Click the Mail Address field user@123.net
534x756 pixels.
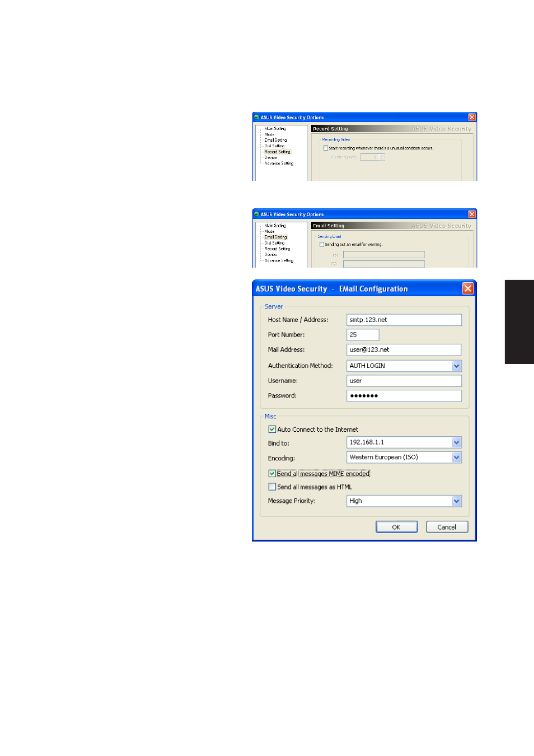click(404, 349)
